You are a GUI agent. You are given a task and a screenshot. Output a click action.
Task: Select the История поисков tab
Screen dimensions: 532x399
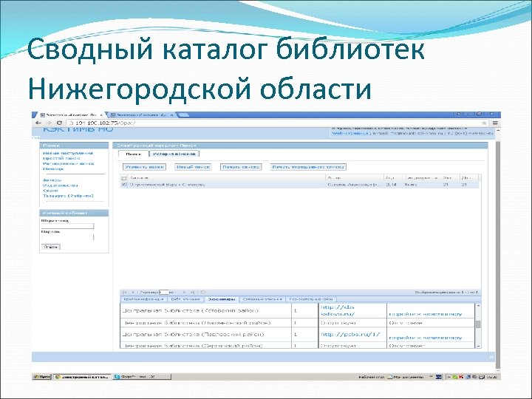coord(174,154)
